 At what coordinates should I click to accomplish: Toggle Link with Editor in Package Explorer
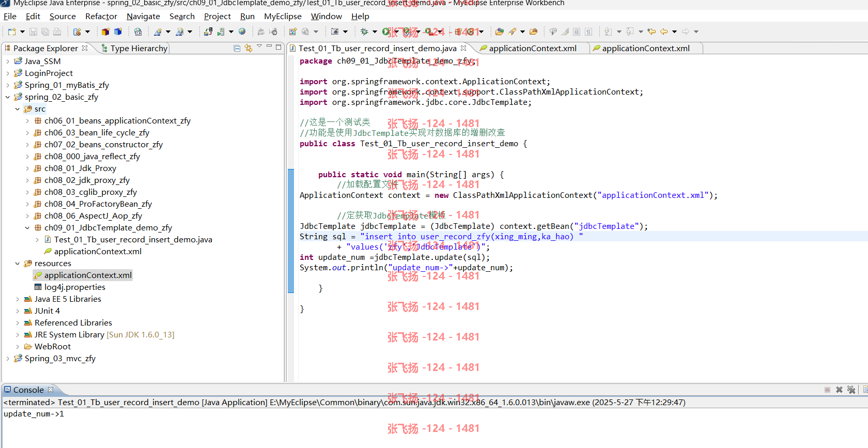pos(249,48)
